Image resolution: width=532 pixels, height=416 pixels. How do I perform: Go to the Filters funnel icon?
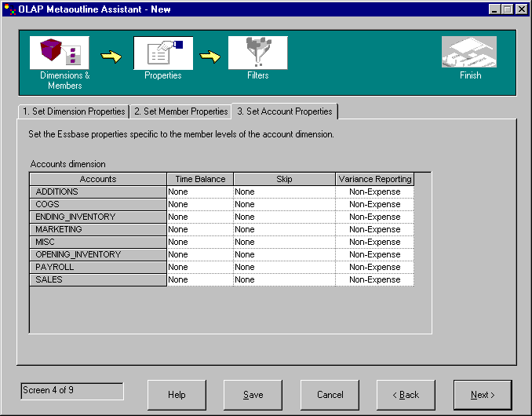coord(258,53)
